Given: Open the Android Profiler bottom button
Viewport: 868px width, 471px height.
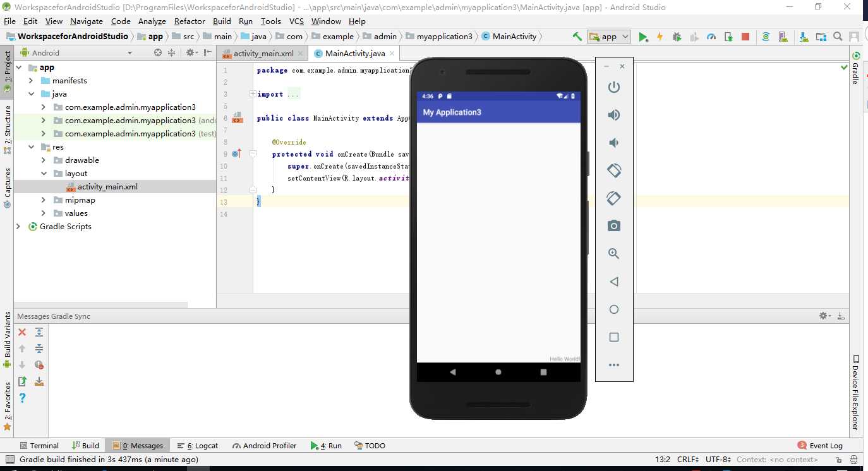Looking at the screenshot, I should [x=264, y=446].
